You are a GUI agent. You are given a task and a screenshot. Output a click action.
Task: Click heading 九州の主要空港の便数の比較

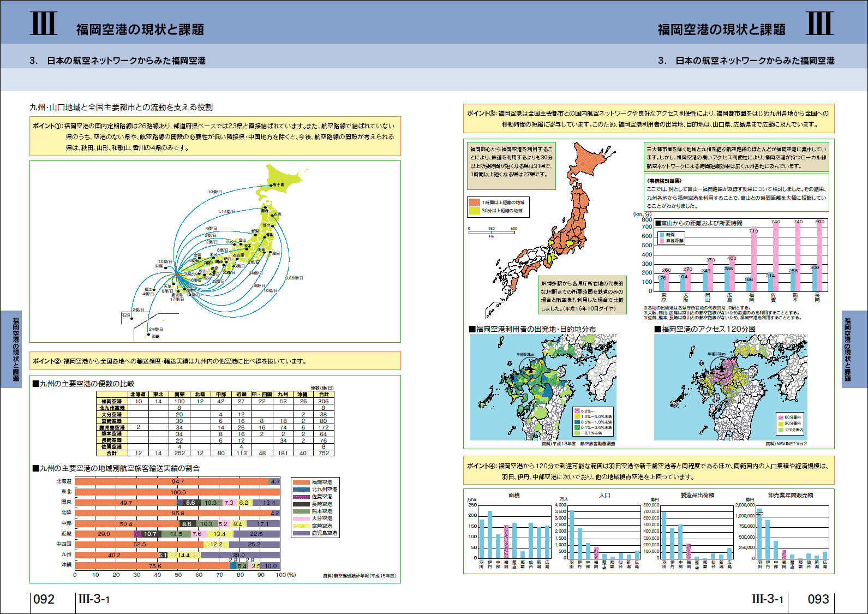click(x=83, y=384)
